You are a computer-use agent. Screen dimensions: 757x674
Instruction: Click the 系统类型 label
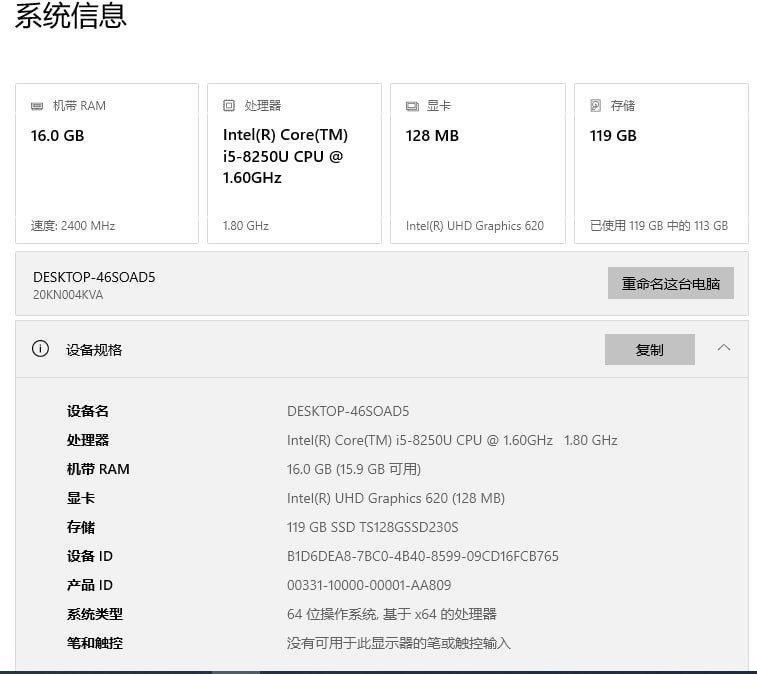95,614
